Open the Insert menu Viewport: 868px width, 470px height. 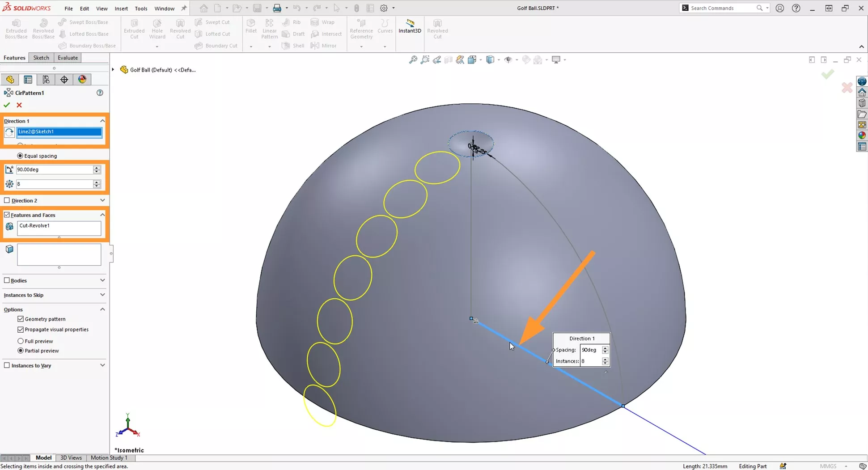coord(121,8)
